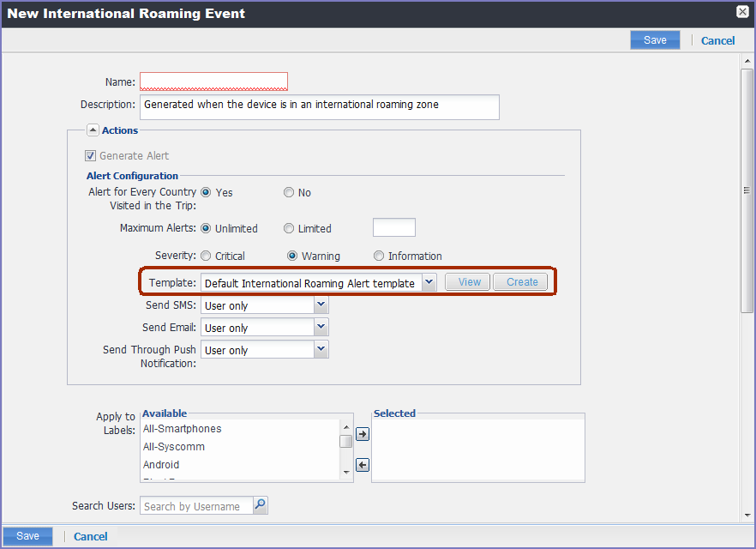756x549 pixels.
Task: Expand Send Through Push Notification dropdown
Action: point(321,350)
